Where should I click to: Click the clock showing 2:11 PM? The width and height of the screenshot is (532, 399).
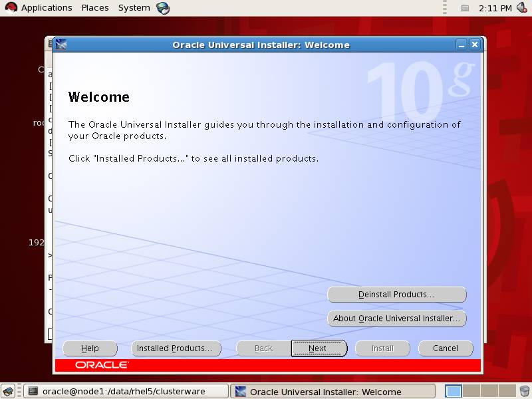pos(495,8)
